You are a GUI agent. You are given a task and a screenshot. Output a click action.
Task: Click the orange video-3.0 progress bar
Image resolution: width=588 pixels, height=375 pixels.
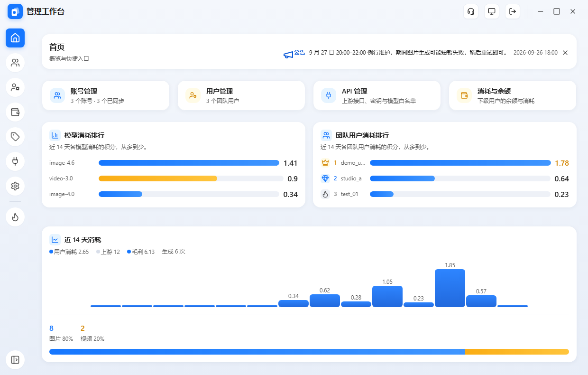click(x=158, y=178)
